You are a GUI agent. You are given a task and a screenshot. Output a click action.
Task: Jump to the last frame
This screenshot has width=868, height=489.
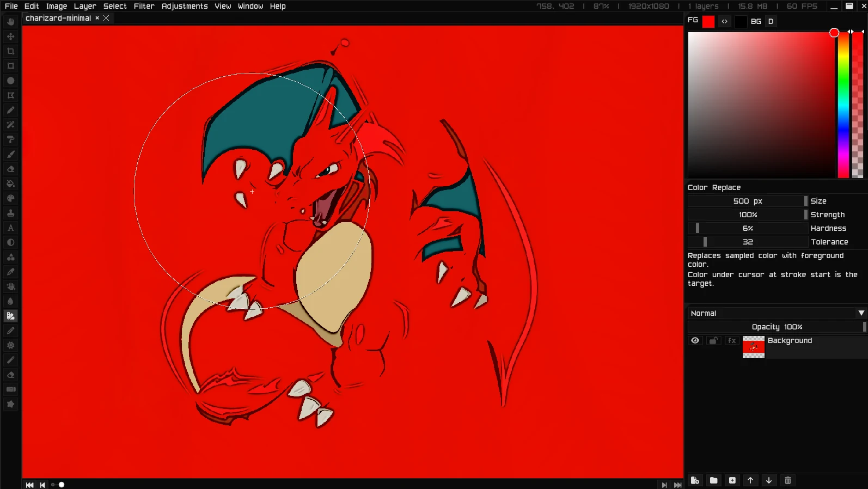coord(678,485)
